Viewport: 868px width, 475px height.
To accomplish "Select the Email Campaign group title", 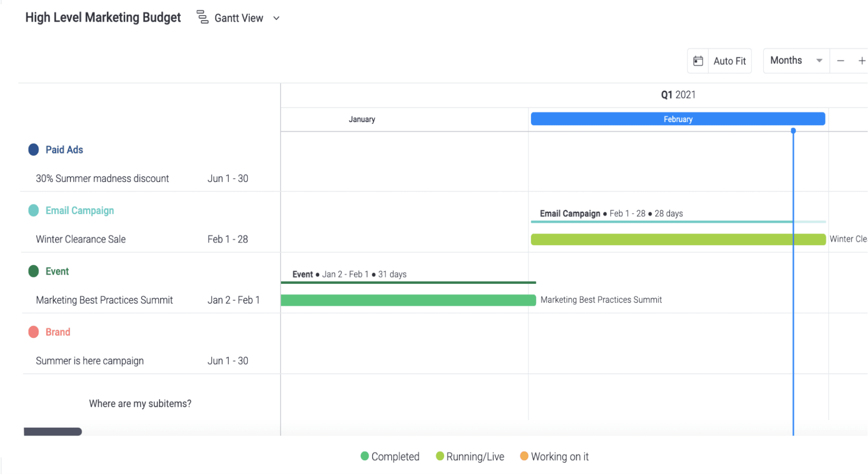I will tap(80, 210).
